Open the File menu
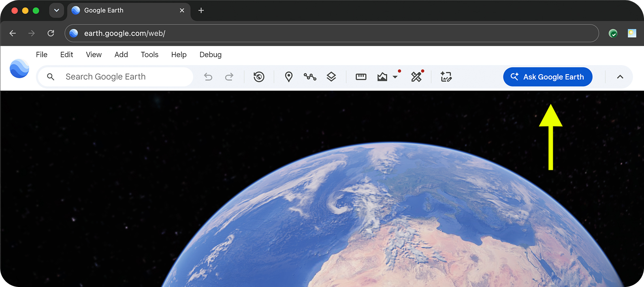The width and height of the screenshot is (644, 287). tap(41, 54)
